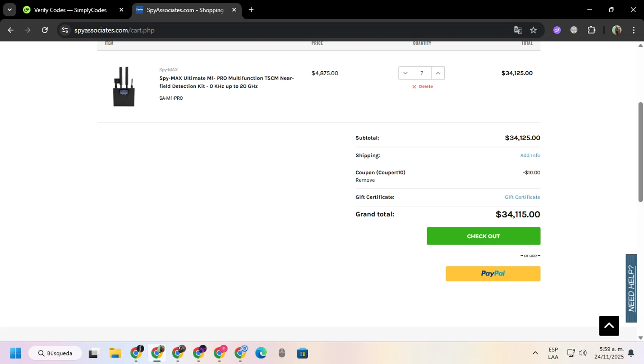Open the mouse app icon on taskbar
The width and height of the screenshot is (644, 364).
tap(282, 353)
